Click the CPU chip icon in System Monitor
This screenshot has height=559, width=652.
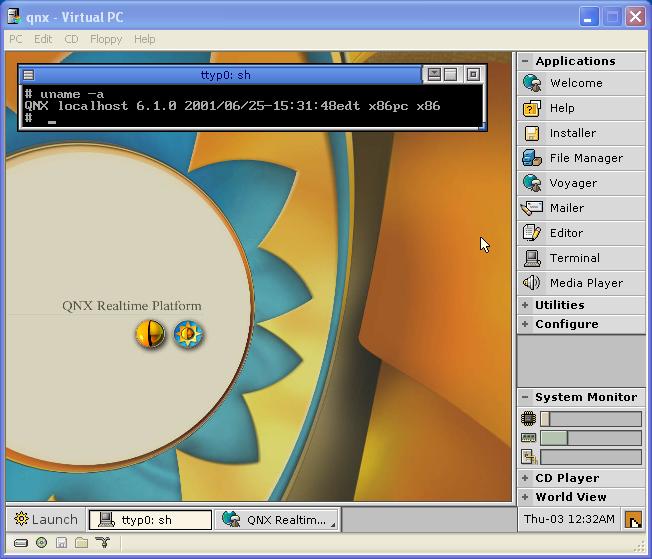coord(529,418)
